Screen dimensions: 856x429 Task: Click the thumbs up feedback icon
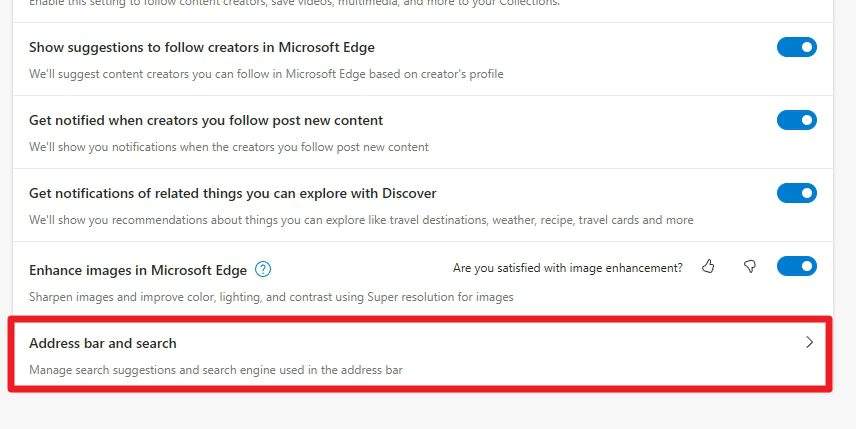708,266
